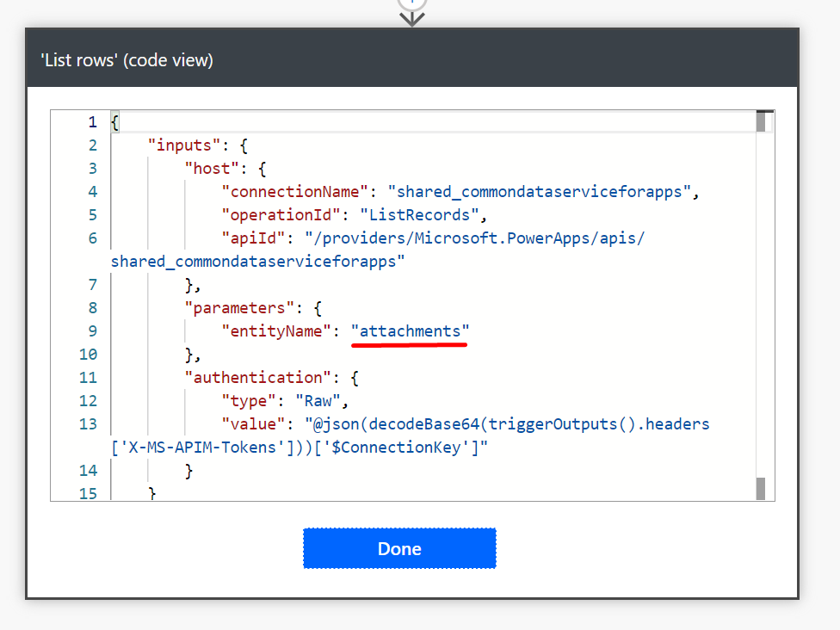Select the 'List rows' (code view) header
Viewport: 840px width, 630px height.
click(127, 60)
